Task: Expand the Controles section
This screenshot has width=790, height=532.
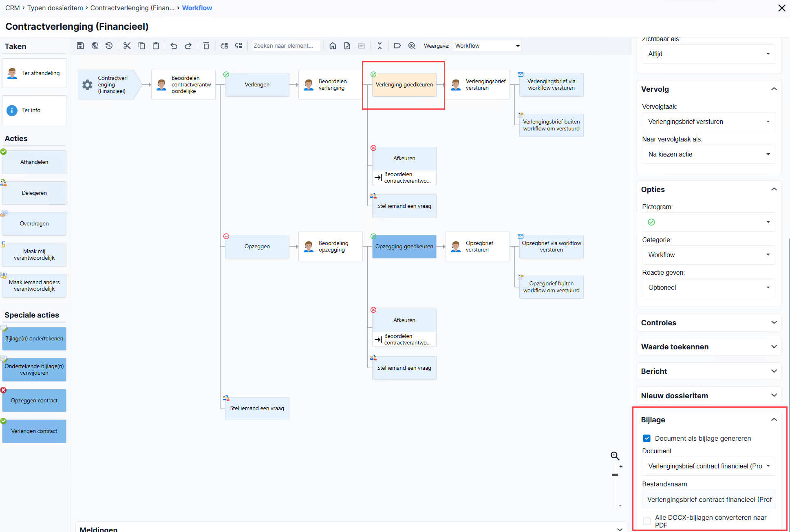Action: coord(709,322)
